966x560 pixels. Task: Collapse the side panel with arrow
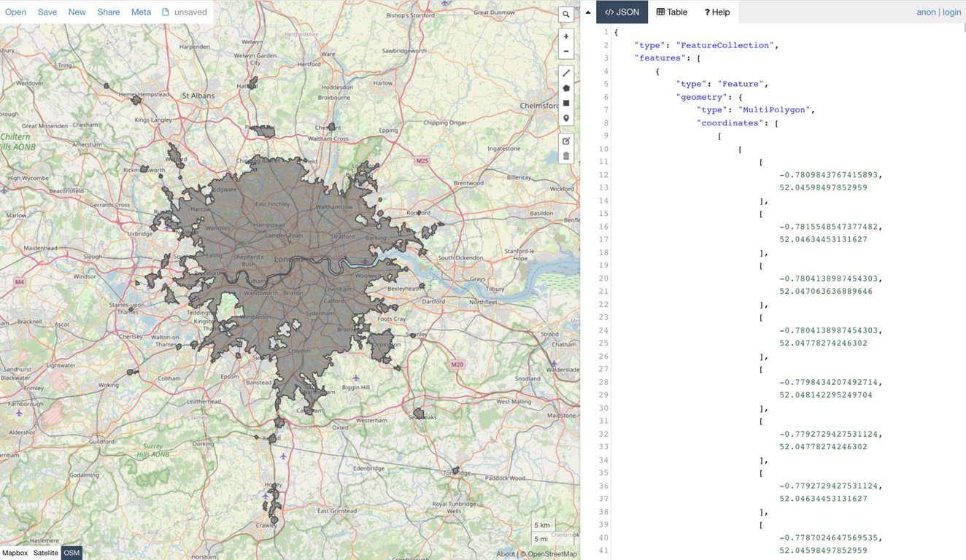(588, 12)
